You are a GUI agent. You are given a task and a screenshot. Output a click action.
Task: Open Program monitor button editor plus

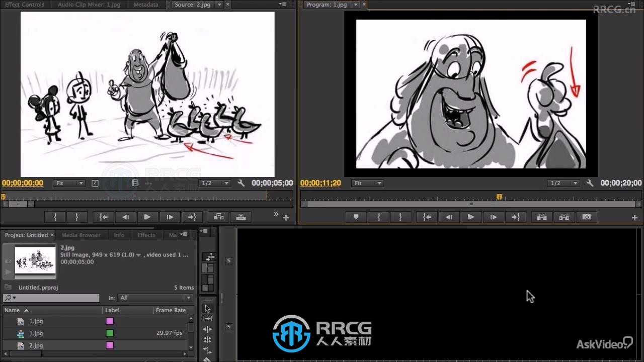[634, 218]
